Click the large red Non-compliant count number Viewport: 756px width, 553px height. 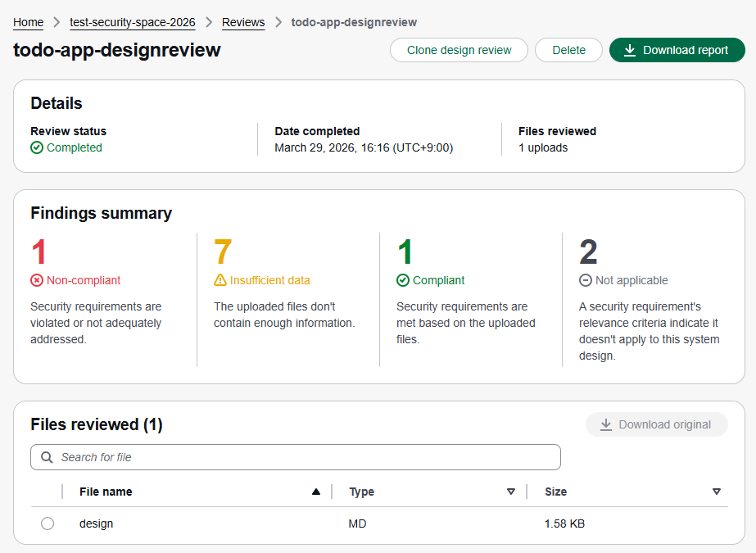(38, 252)
